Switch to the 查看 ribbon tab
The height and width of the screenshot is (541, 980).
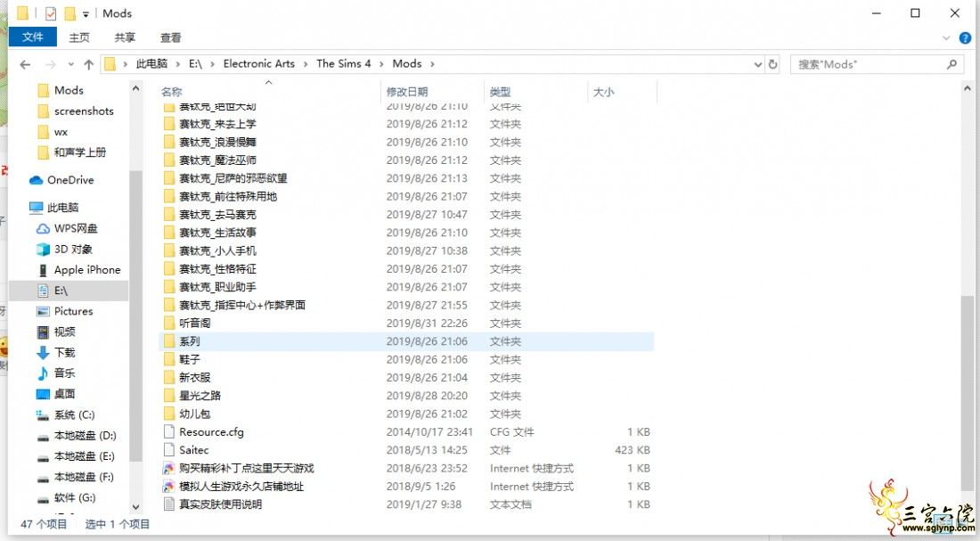click(x=171, y=37)
